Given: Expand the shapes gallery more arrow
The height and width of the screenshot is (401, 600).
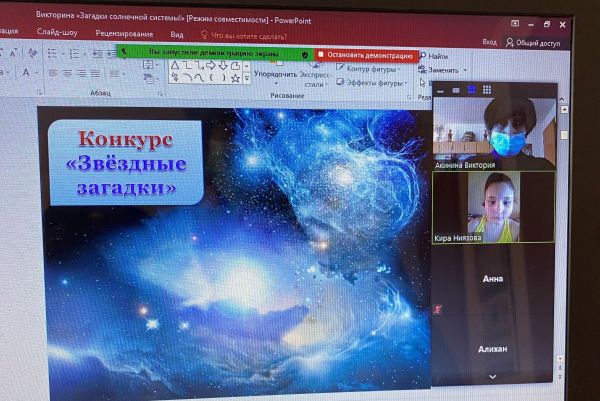Looking at the screenshot, I should (245, 77).
